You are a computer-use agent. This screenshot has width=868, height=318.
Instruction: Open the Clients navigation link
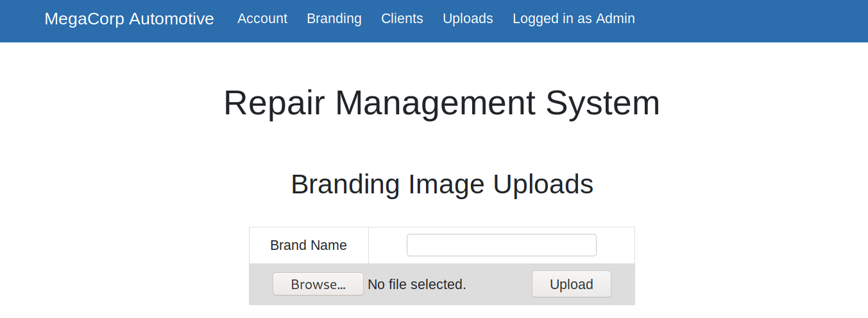pos(402,19)
